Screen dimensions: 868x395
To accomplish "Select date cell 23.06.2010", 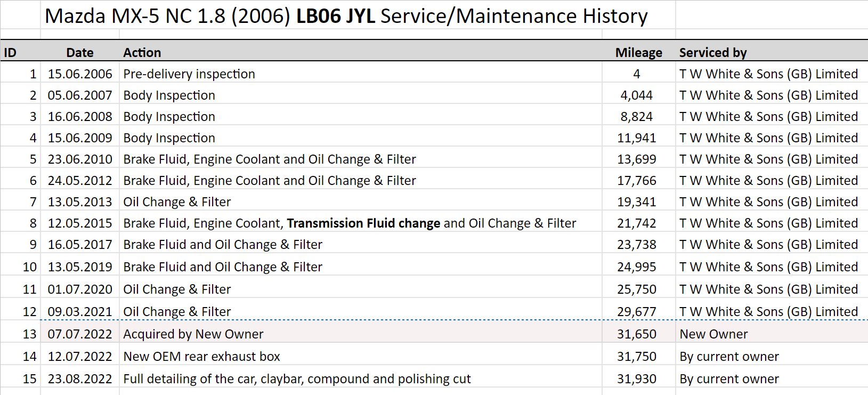I will pyautogui.click(x=80, y=159).
